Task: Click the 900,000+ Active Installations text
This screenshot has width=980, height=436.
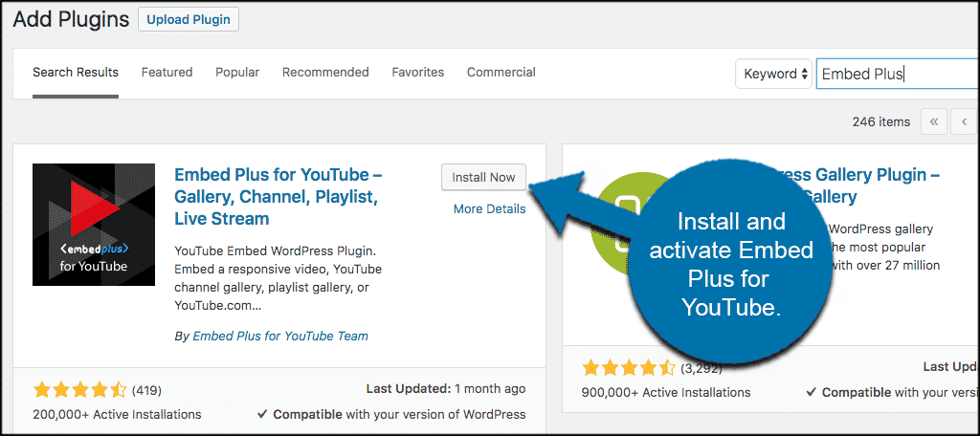Action: pos(666,393)
